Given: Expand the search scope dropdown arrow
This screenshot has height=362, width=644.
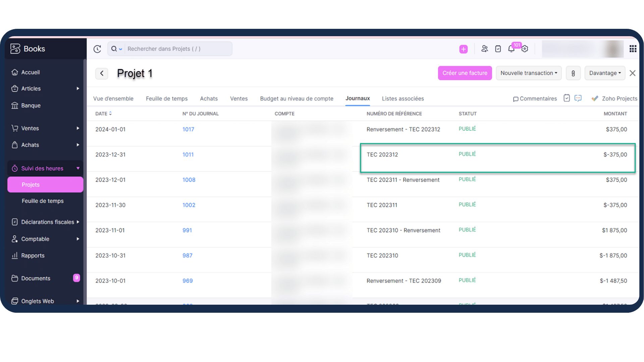Looking at the screenshot, I should pos(120,49).
